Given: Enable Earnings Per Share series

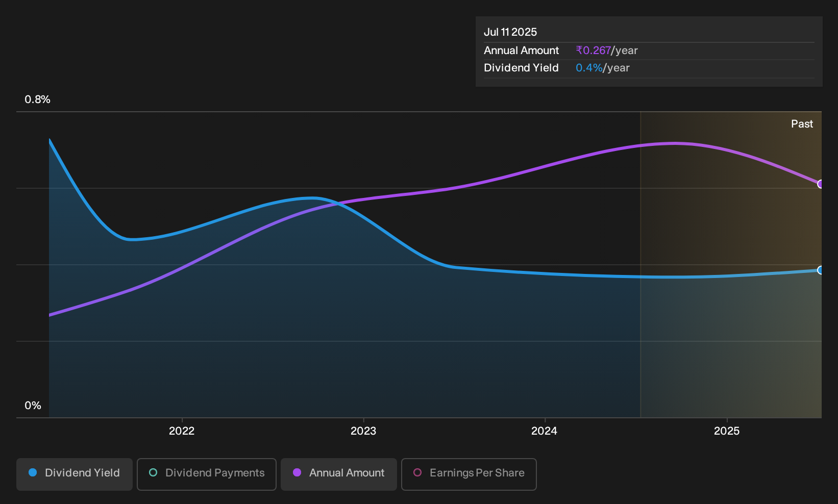Looking at the screenshot, I should pos(469,474).
